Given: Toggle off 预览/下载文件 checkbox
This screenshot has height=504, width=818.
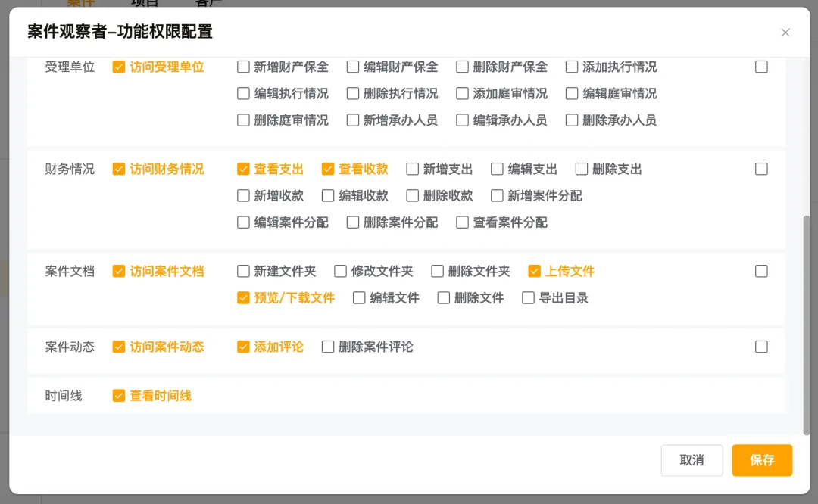Looking at the screenshot, I should point(244,297).
